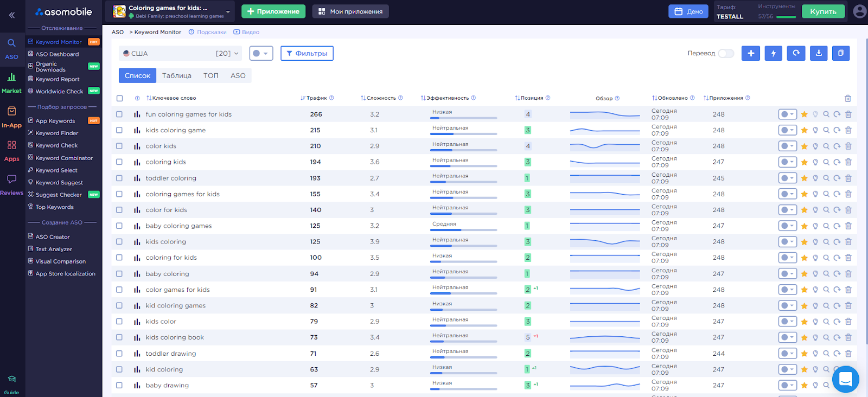Click the search magnifier for 'color kids' row

(826, 146)
